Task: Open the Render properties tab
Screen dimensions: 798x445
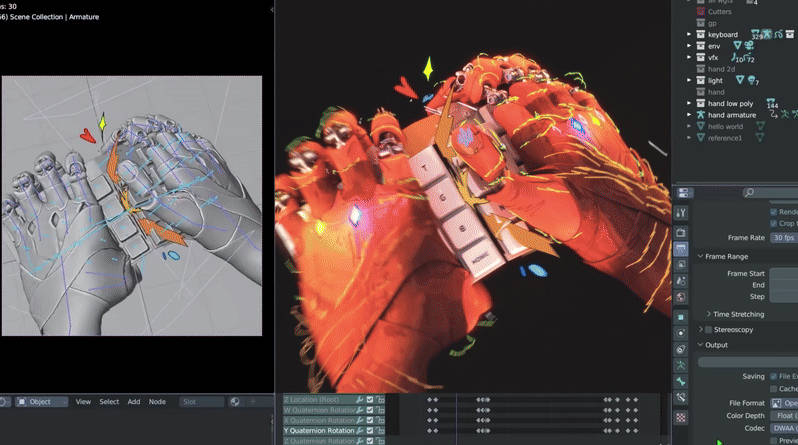Action: point(680,232)
